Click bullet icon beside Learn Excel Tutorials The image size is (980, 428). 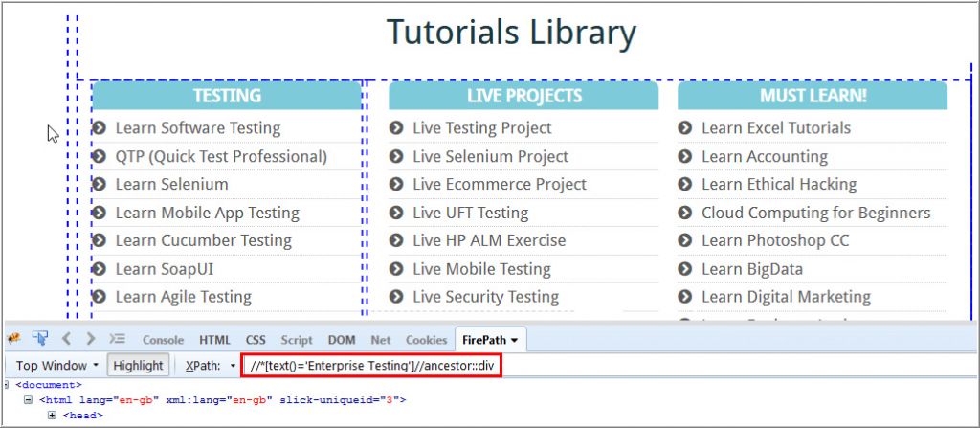685,127
